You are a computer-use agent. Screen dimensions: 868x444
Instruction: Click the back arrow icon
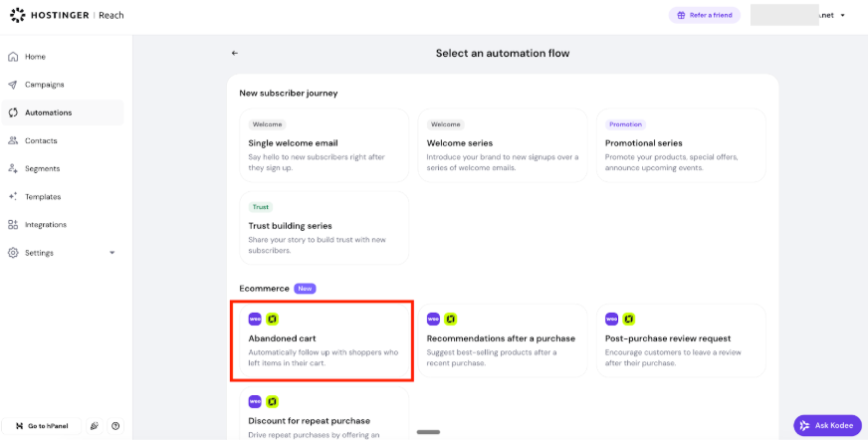tap(235, 53)
